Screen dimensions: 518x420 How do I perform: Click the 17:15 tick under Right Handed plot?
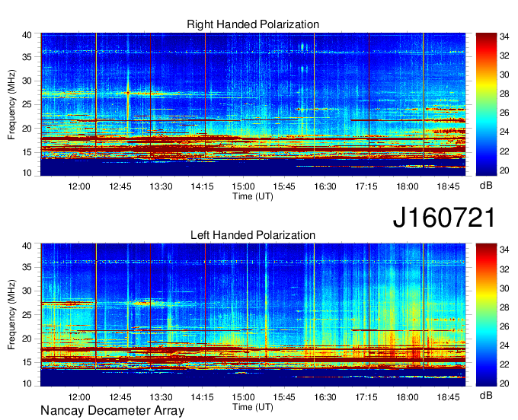pos(366,186)
